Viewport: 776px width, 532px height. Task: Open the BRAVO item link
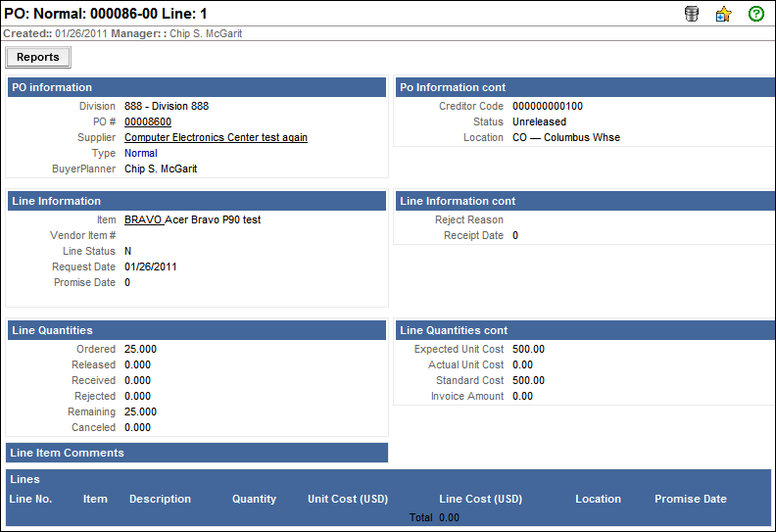click(143, 219)
